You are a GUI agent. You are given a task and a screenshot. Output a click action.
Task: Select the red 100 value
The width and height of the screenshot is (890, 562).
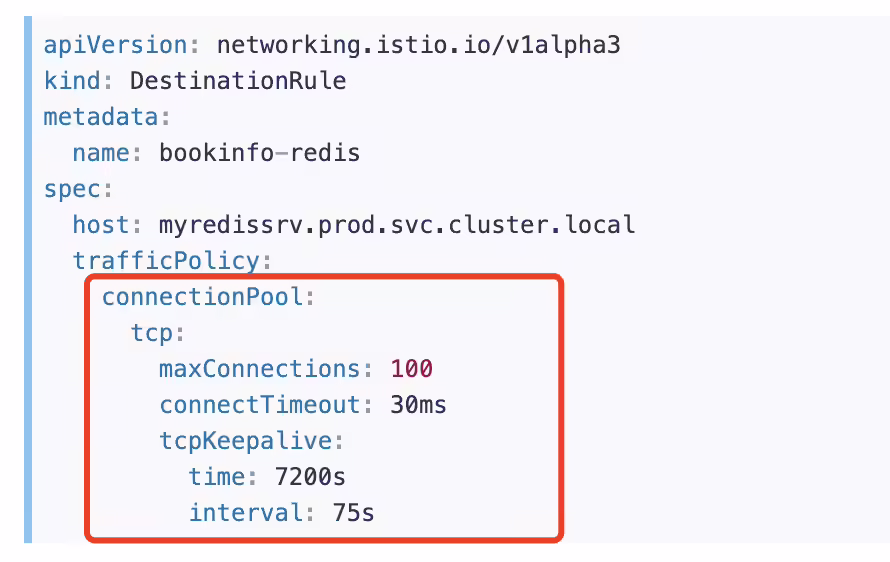click(x=412, y=369)
